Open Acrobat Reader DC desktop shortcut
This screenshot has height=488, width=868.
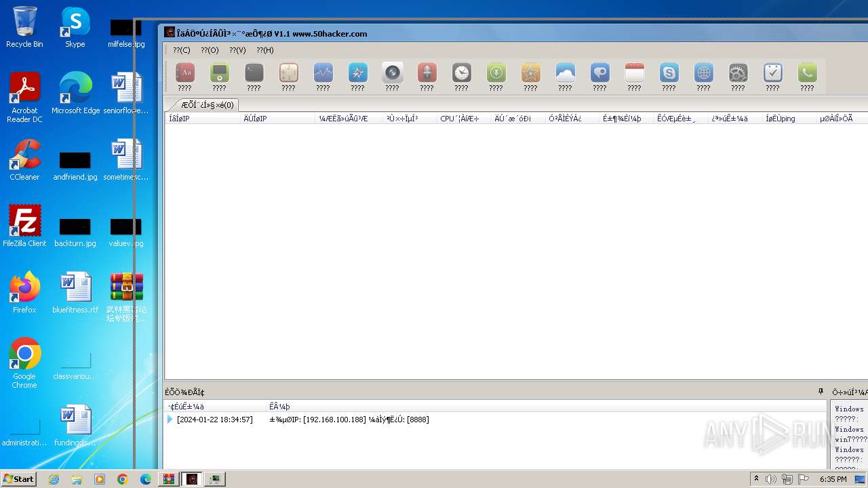tap(24, 98)
